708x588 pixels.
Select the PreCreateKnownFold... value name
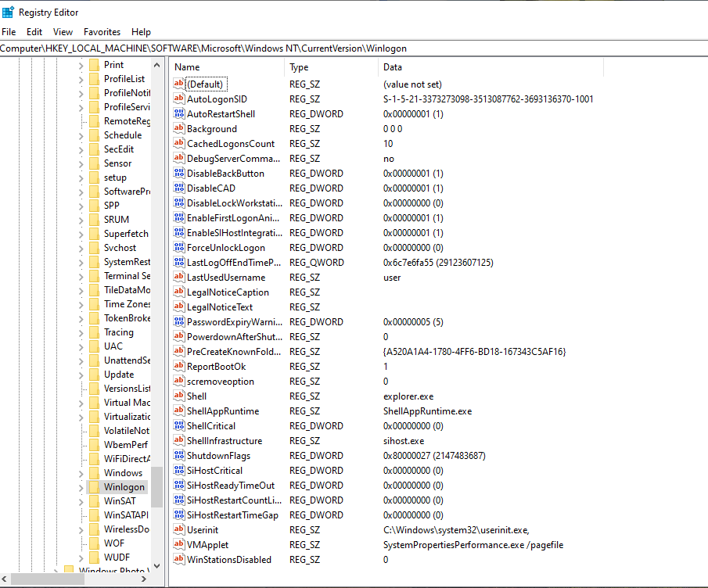(x=234, y=352)
